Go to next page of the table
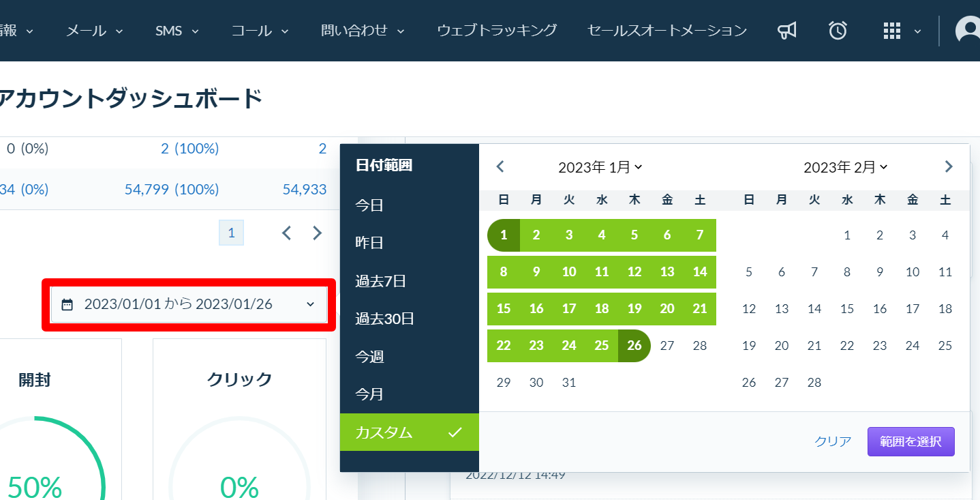Screen dimensions: 980x500 (317, 233)
